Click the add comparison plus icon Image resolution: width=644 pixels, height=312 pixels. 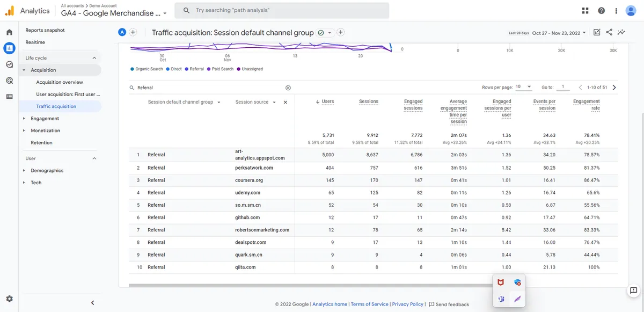(x=133, y=32)
